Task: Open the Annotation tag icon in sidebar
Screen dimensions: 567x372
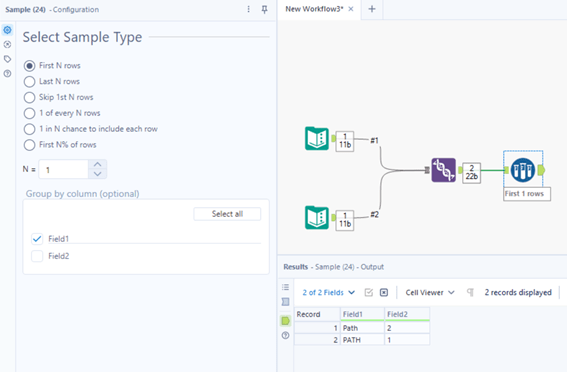Action: tap(7, 59)
